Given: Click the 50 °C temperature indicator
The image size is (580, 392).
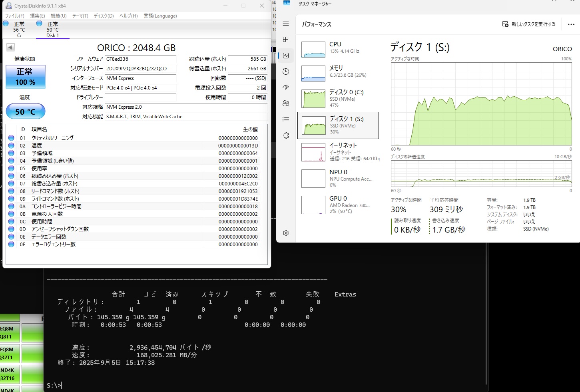Looking at the screenshot, I should point(26,112).
